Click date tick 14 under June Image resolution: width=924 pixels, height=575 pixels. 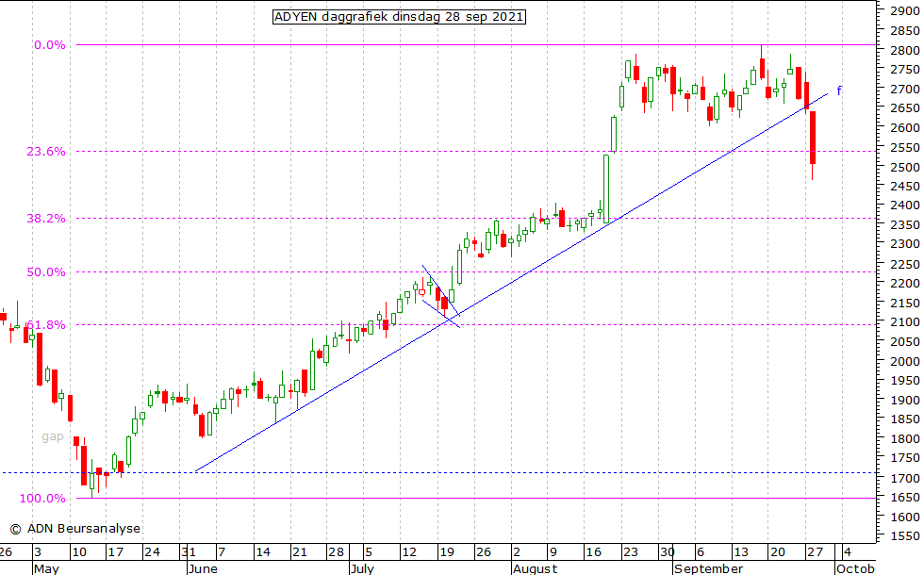click(263, 552)
